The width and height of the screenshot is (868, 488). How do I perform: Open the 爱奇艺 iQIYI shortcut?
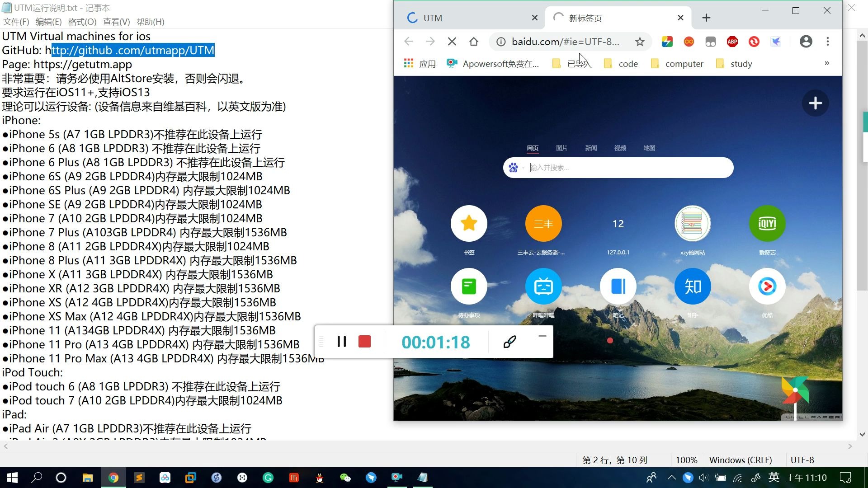(767, 223)
